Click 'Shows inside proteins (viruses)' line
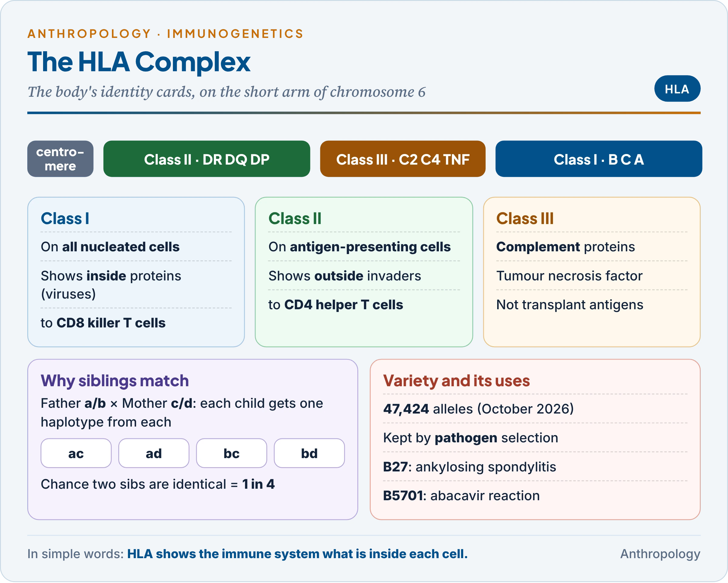Screen dimensions: 728x583 point(111,285)
